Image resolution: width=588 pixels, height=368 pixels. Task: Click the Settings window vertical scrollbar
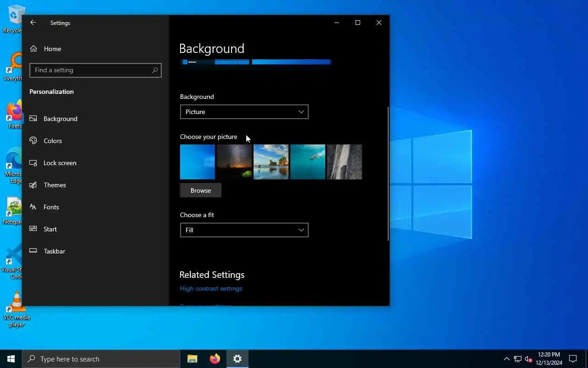[388, 173]
